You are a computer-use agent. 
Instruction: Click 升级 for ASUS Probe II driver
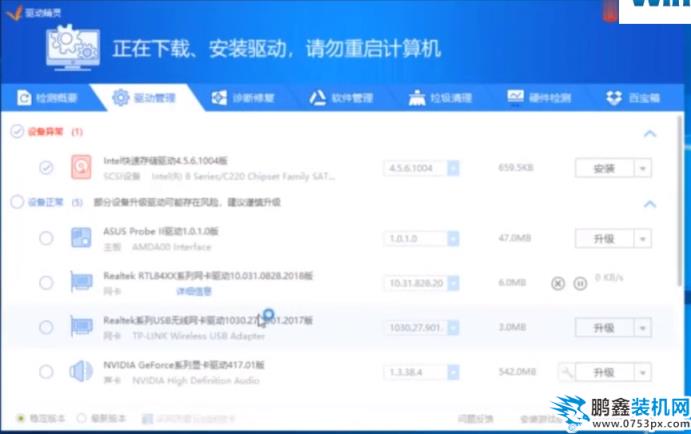point(605,239)
